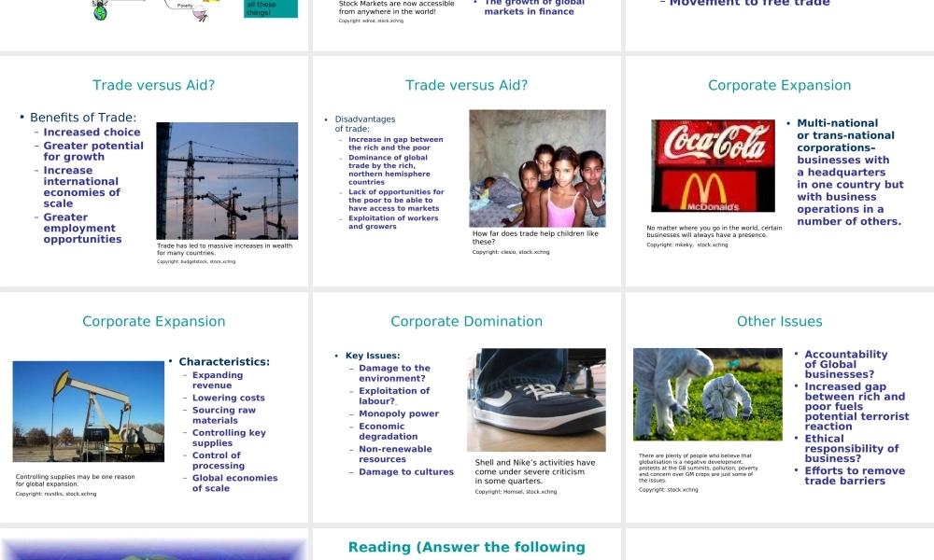Click the 'Other Issues' slide title
This screenshot has height=560, width=934.
click(x=781, y=321)
